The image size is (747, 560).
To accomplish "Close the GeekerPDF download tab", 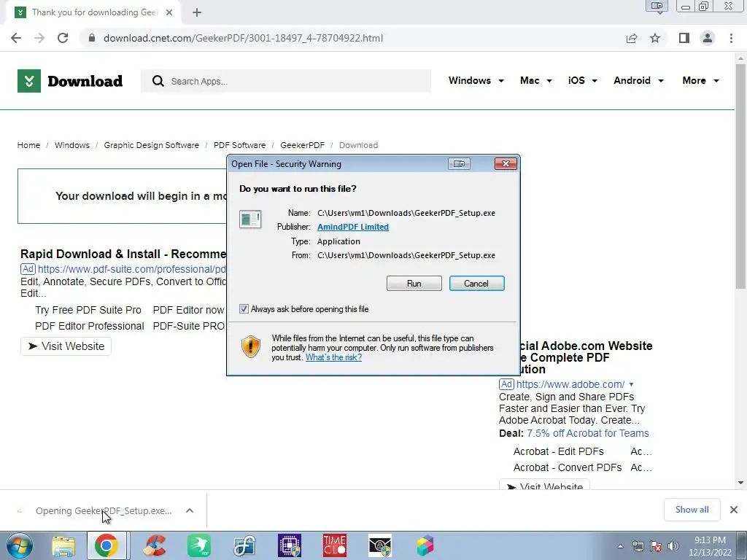I will pyautogui.click(x=169, y=12).
